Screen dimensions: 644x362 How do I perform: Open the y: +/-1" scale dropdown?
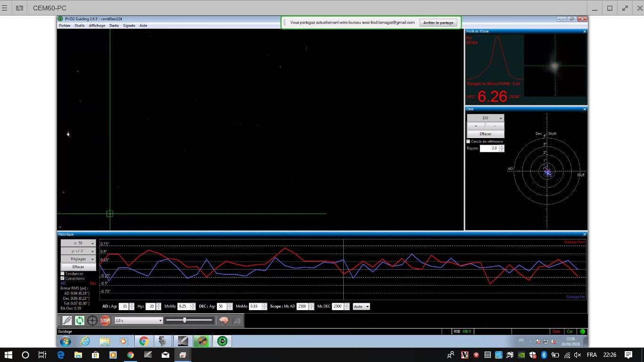click(78, 251)
